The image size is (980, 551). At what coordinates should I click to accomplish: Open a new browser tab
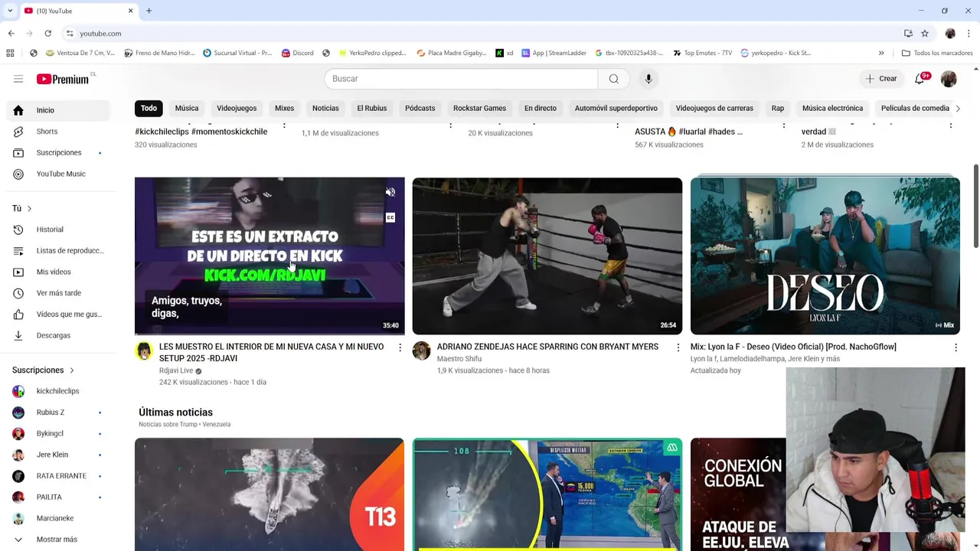149,11
